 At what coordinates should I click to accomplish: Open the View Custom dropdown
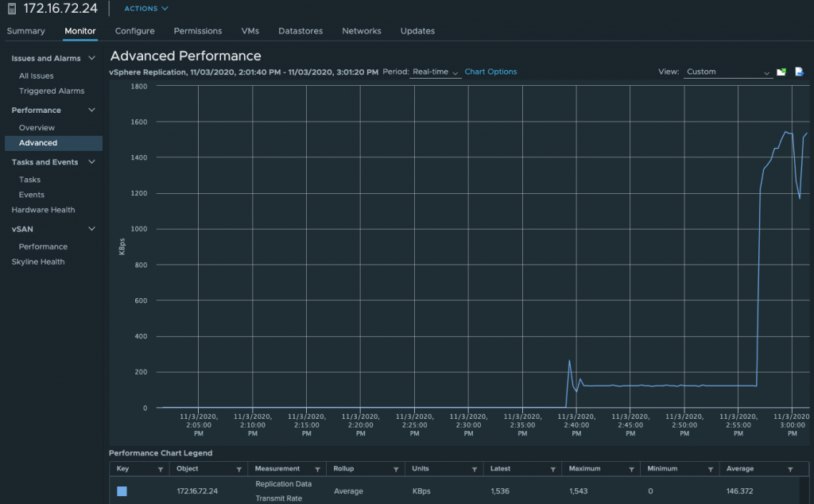tap(727, 72)
